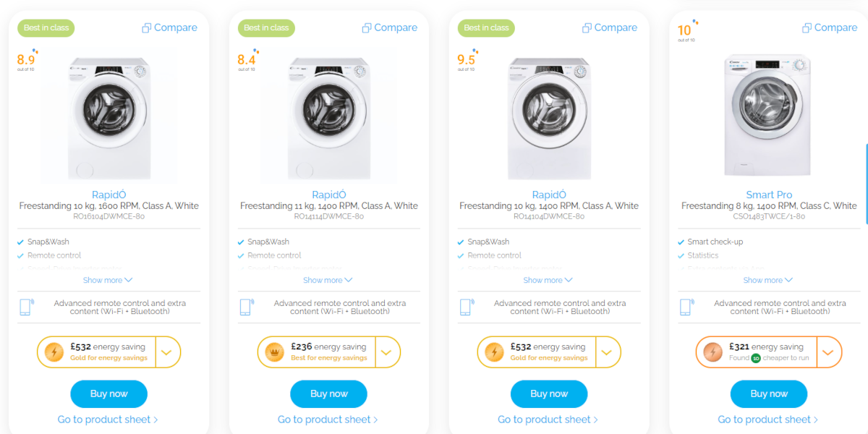
Task: Click phone remote control icon on Smart Pro card
Action: (x=686, y=307)
